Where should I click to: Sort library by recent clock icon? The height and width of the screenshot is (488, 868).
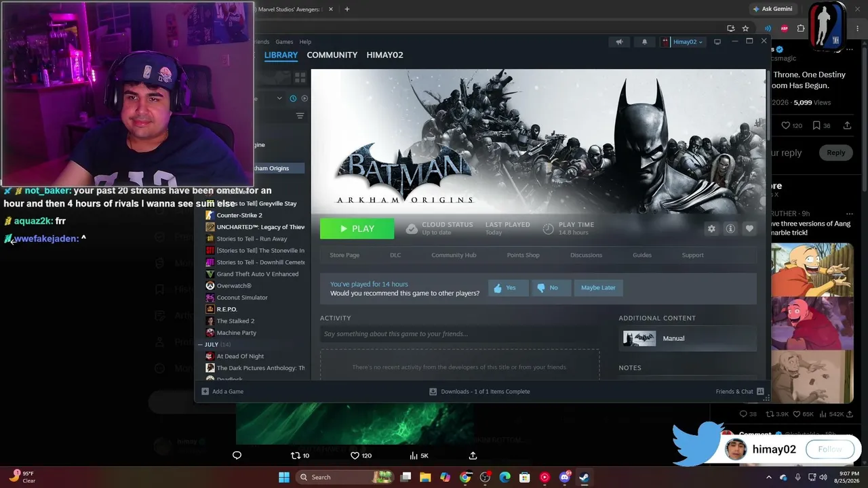tap(293, 98)
